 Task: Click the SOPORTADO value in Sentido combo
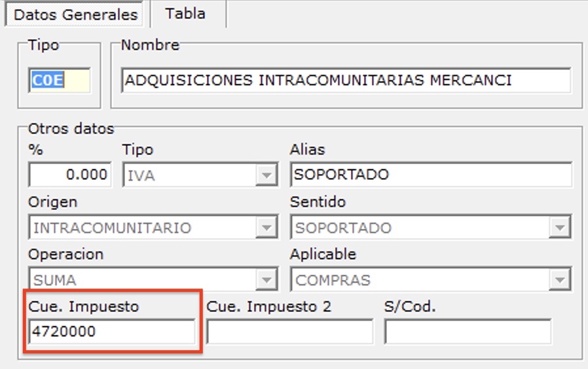[419, 228]
